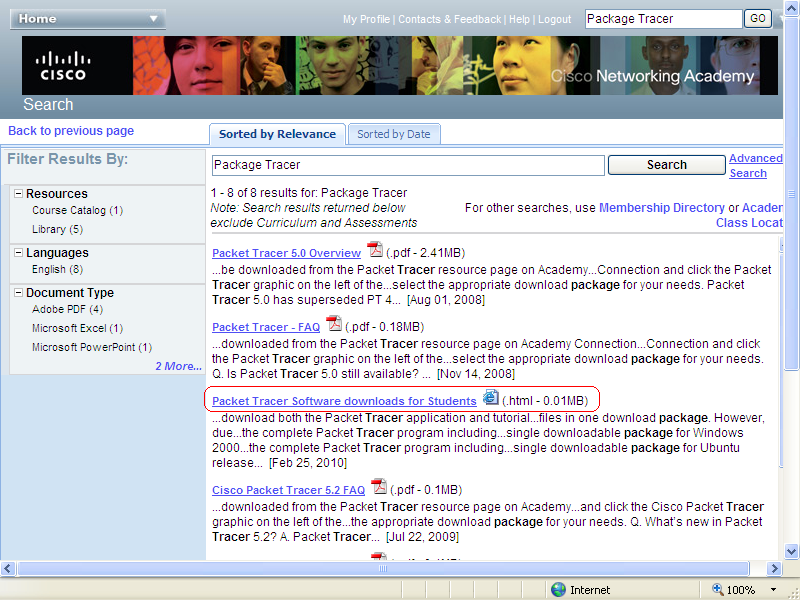Collapse the Languages filter group
Viewport: 800px width, 600px height.
18,253
